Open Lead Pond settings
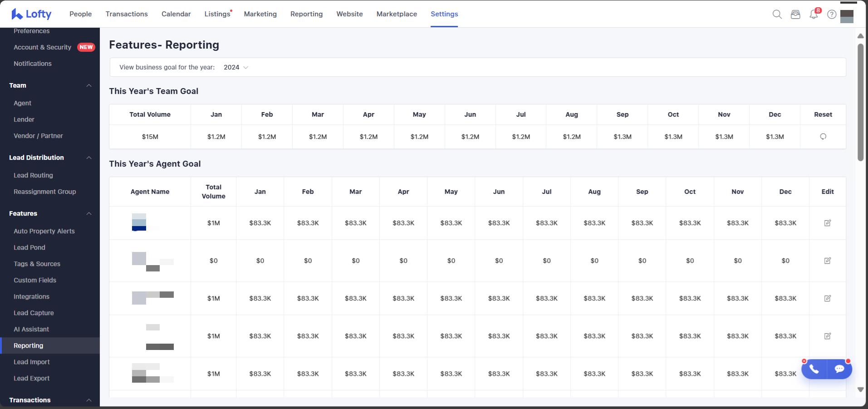Viewport: 868px width, 409px height. click(x=29, y=247)
